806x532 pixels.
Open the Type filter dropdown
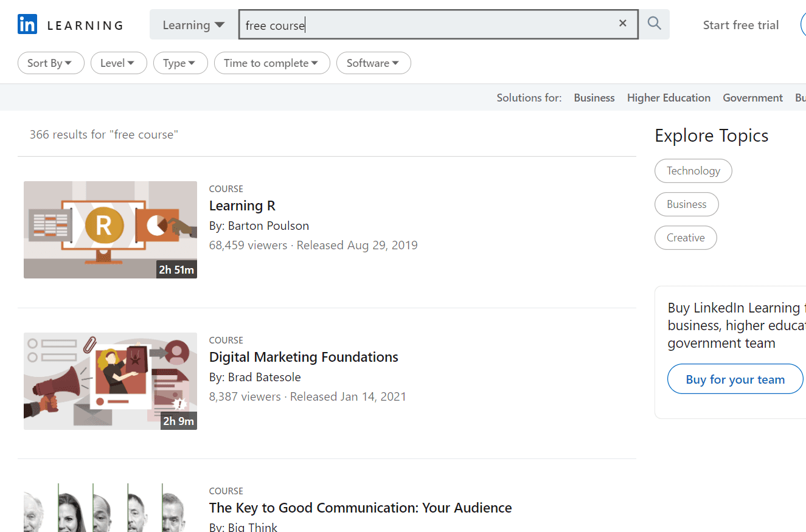tap(181, 63)
